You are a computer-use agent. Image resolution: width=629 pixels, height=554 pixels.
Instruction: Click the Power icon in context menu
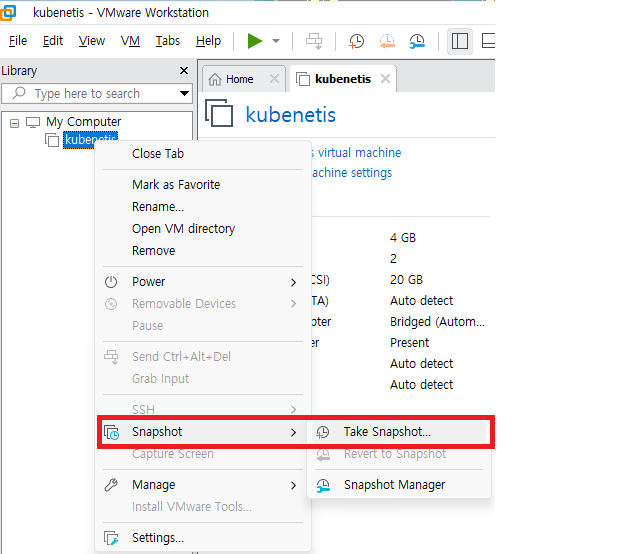[x=111, y=282]
